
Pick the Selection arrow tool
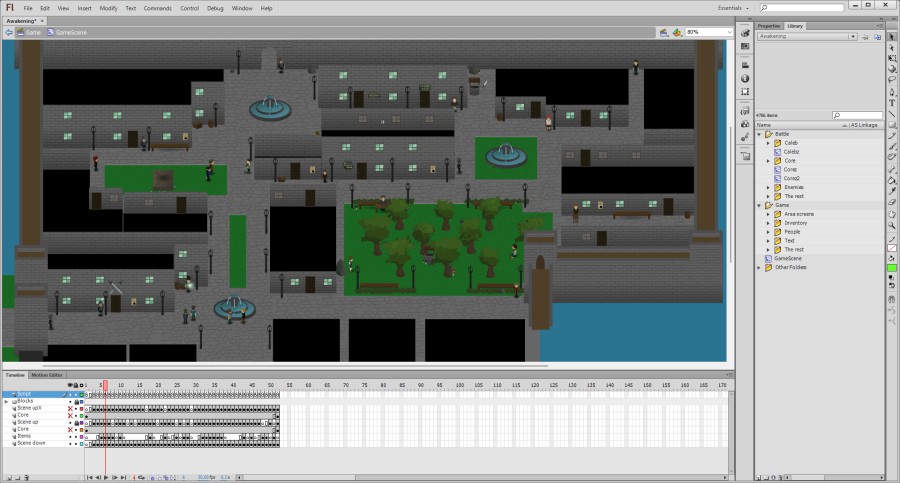[x=892, y=36]
